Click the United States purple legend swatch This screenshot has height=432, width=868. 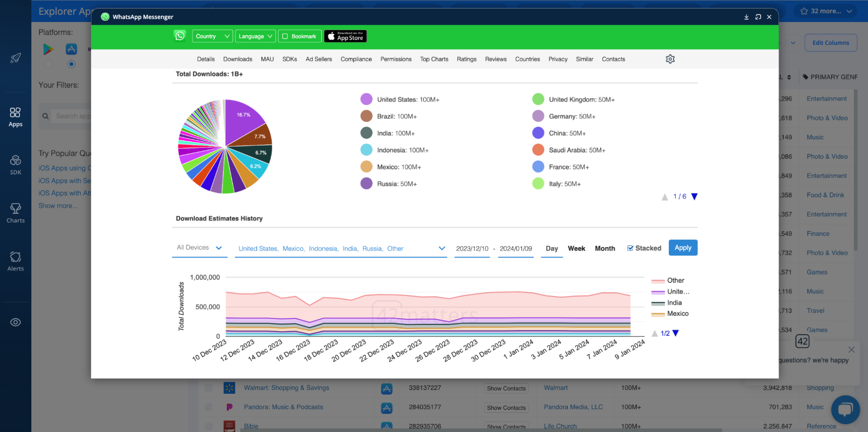[x=366, y=99]
